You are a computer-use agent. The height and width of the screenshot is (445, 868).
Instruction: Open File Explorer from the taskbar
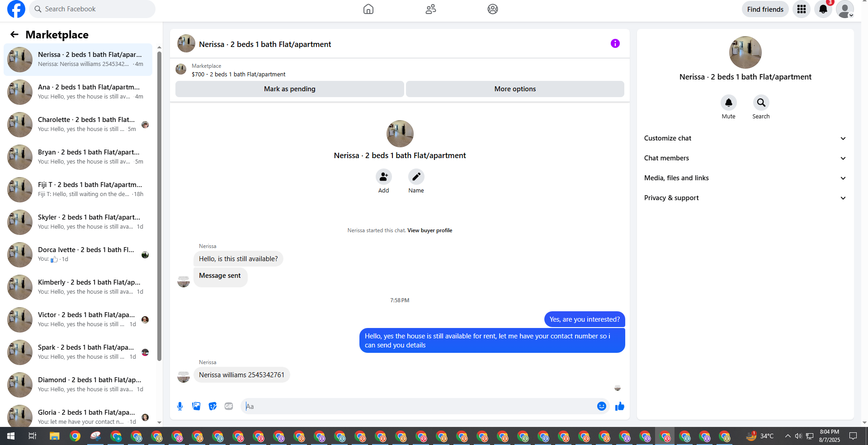click(54, 436)
